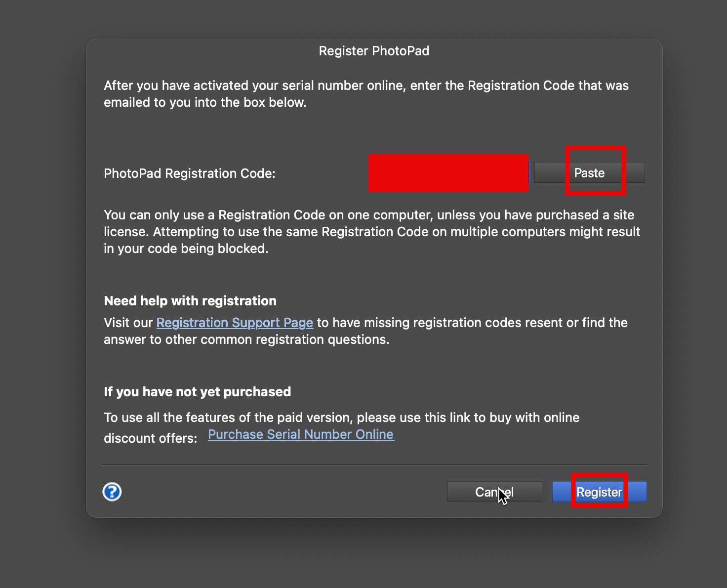Focus the PhotoPad Registration Code field
Image resolution: width=727 pixels, height=588 pixels.
tap(448, 173)
